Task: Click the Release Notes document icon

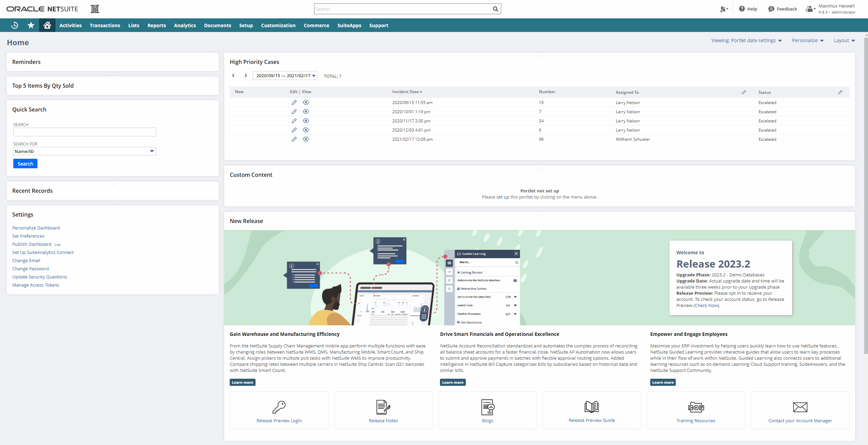Action: (383, 407)
